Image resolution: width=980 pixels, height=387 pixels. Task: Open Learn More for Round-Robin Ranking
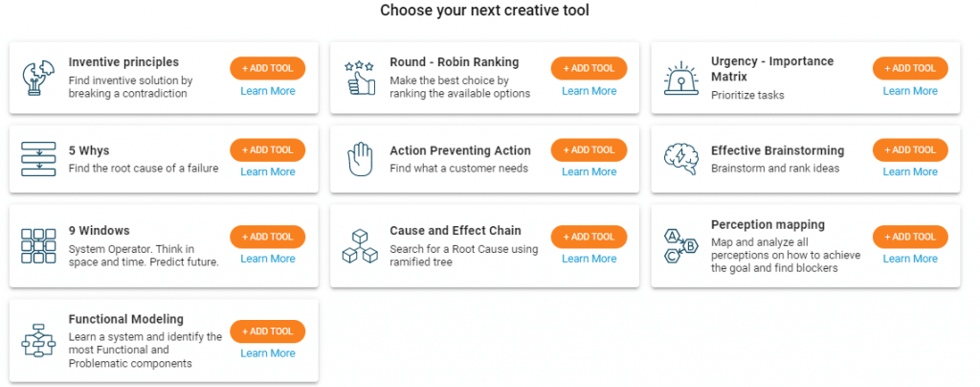[x=589, y=91]
